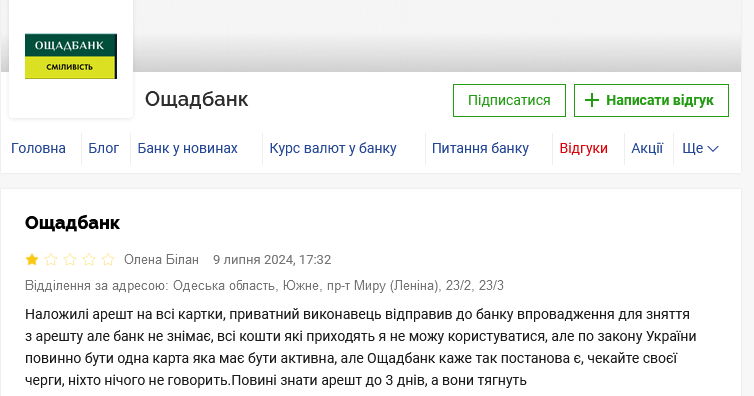
Task: Click the Підписатися button
Action: click(x=509, y=100)
